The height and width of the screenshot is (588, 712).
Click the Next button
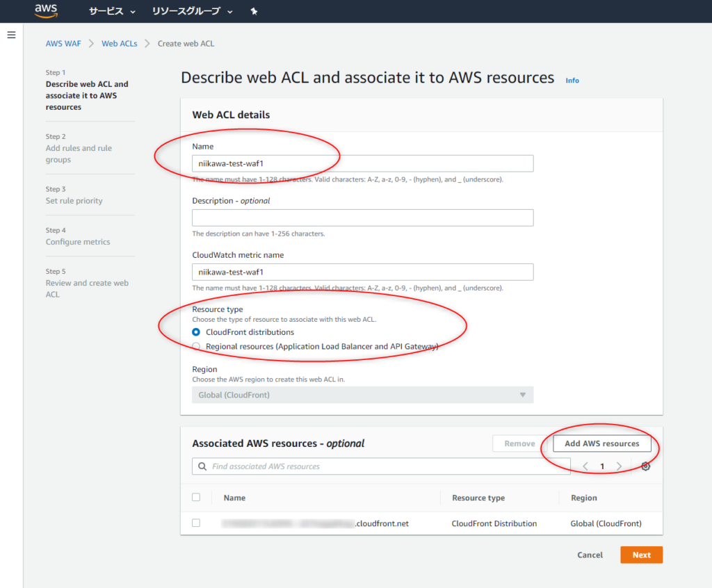(x=640, y=555)
